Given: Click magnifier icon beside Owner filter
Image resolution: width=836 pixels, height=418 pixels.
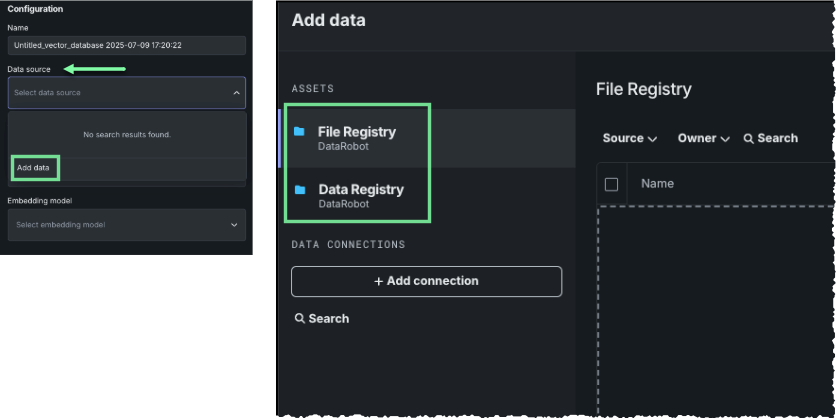Looking at the screenshot, I should point(748,138).
